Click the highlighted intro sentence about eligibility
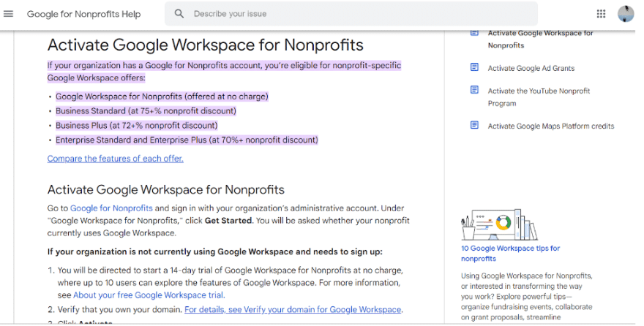Image resolution: width=644 pixels, height=326 pixels. point(224,72)
